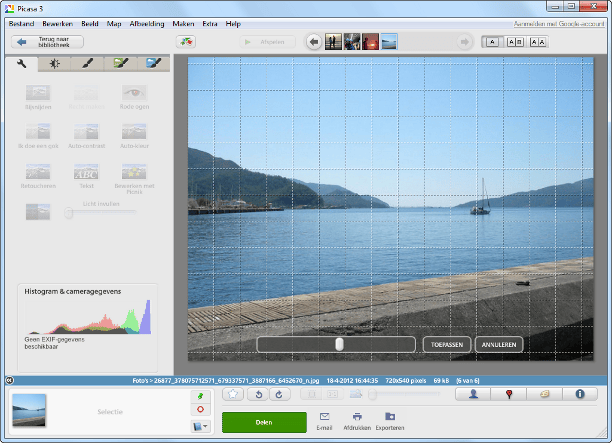Image resolution: width=612 pixels, height=443 pixels.
Task: Go back with 'Terug naar bibliotheek' button
Action: [47, 42]
